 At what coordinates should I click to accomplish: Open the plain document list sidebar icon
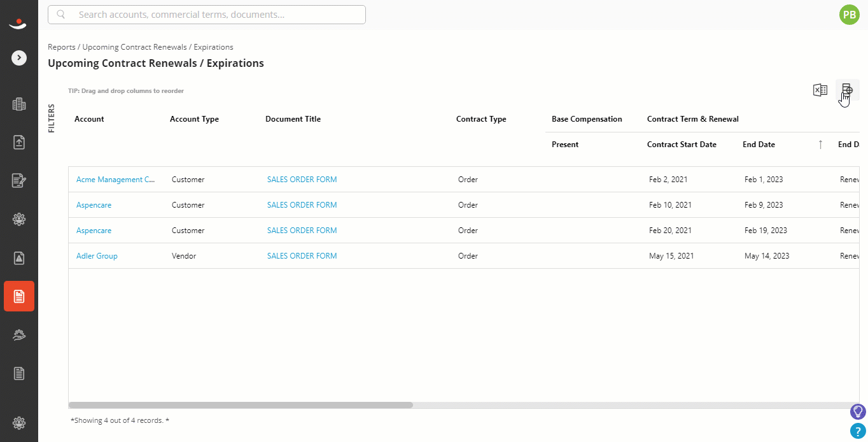[x=19, y=373]
